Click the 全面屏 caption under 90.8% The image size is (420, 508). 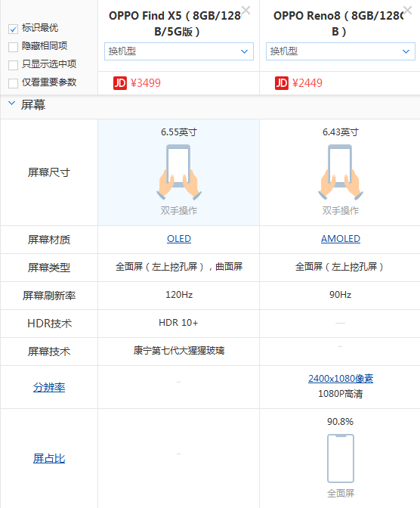[x=341, y=494]
